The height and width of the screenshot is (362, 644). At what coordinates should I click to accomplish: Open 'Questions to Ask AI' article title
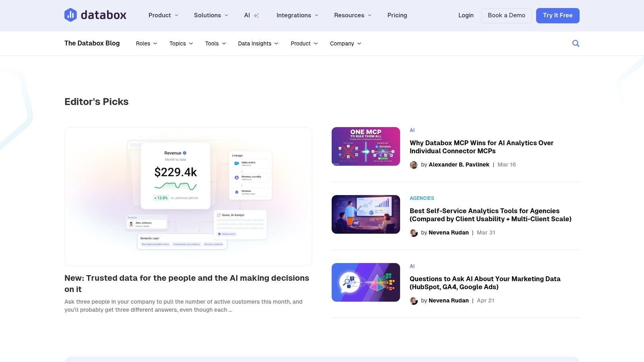point(485,283)
